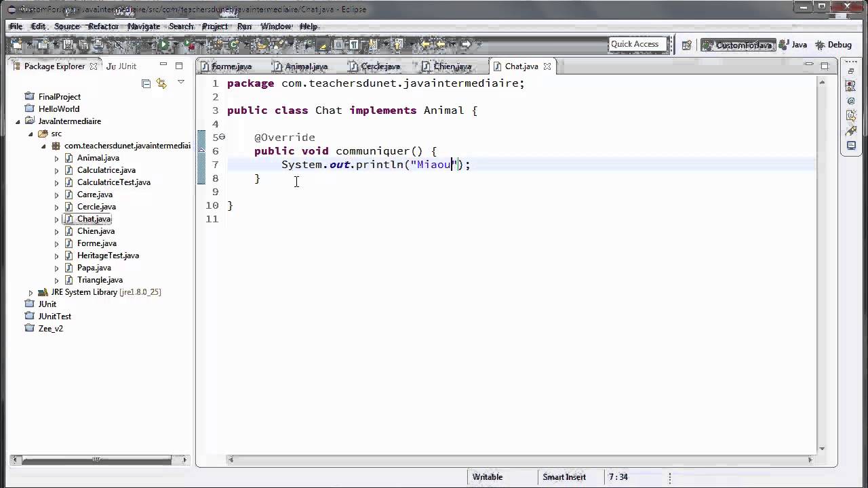Collapse the JavaIntermediaire project node
This screenshot has width=868, height=488.
coord(18,121)
